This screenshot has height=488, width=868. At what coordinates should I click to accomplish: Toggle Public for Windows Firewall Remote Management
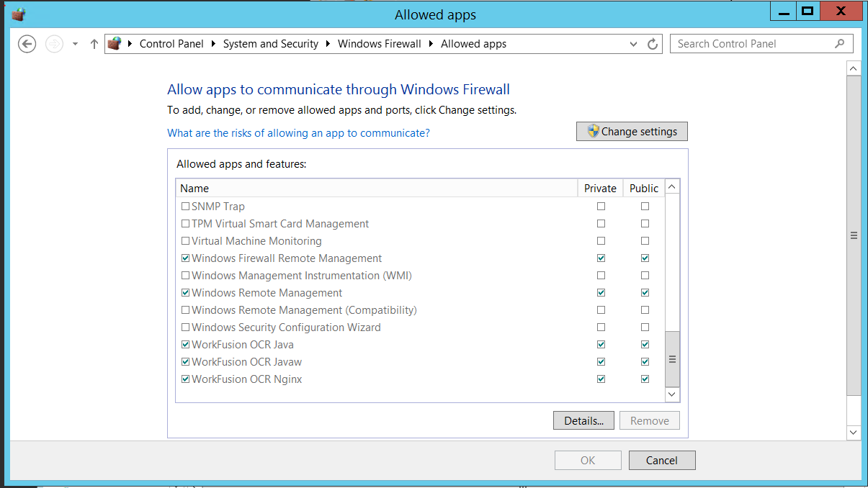[645, 258]
